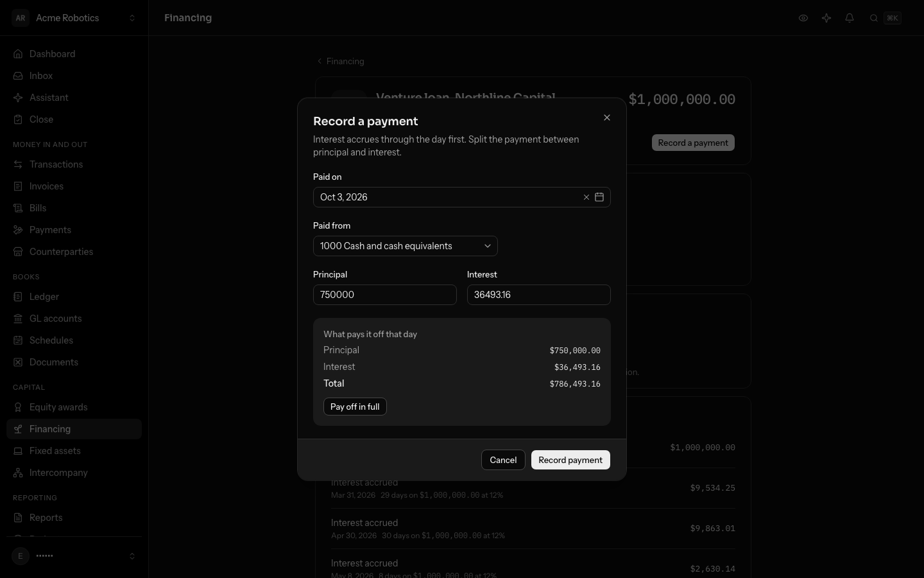Open the Ledger page
924x578 pixels.
pos(74,297)
